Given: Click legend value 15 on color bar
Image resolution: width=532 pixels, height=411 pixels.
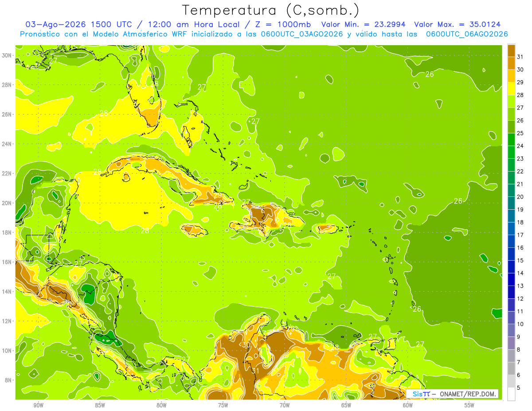Looking at the screenshot, I should tap(520, 261).
